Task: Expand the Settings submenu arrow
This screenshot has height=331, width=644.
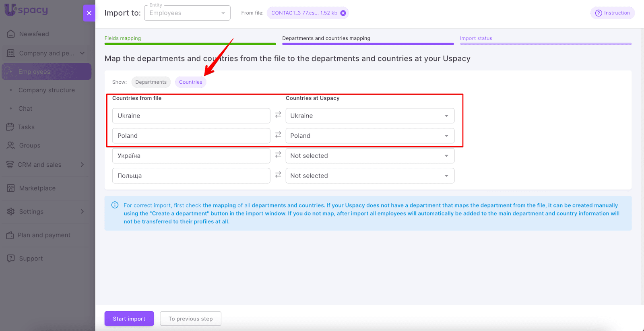Action: [x=82, y=211]
